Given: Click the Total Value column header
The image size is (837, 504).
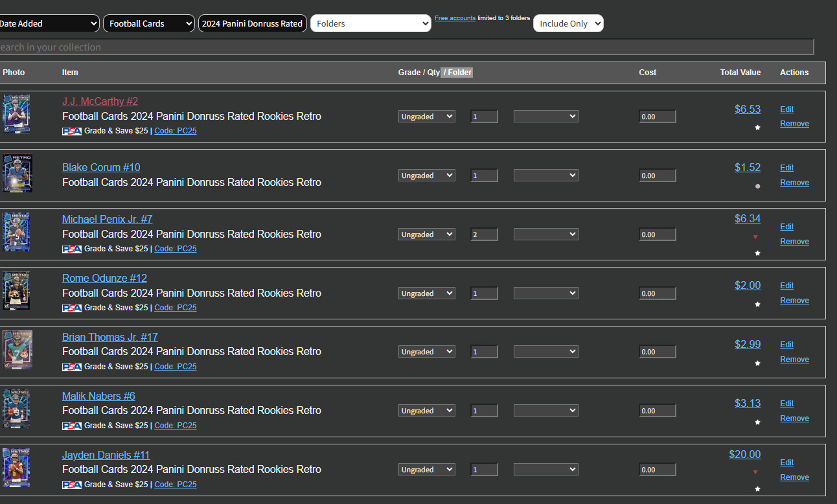Looking at the screenshot, I should [x=740, y=73].
